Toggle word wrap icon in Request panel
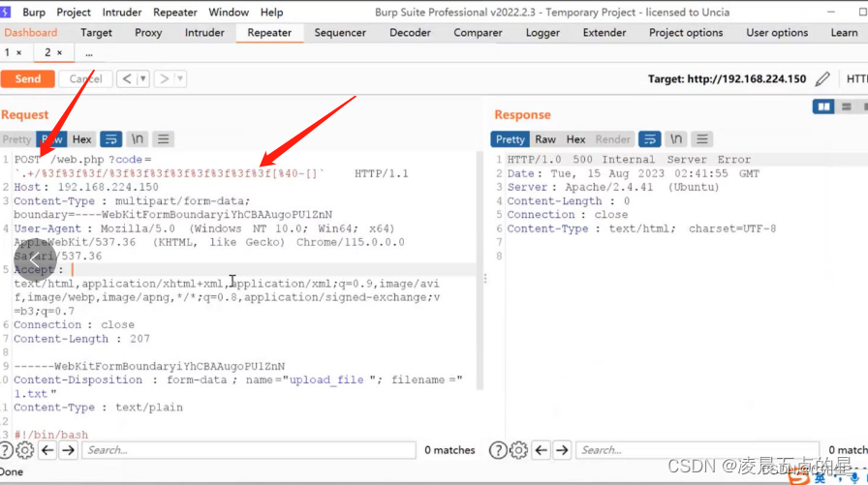Screen dimensions: 868x485 coord(110,139)
